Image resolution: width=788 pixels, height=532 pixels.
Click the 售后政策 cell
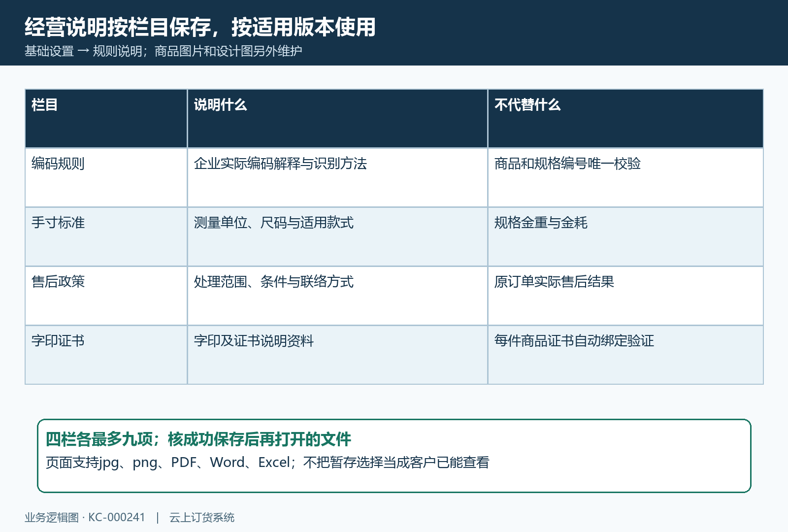click(x=106, y=296)
